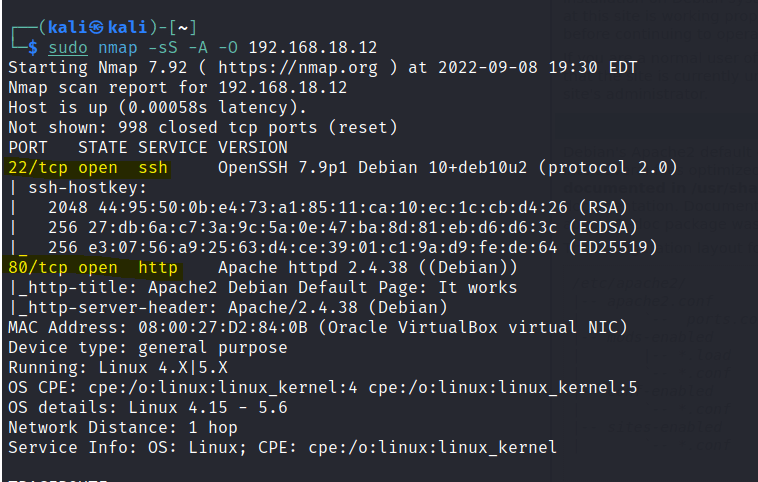Click the sudo command word
This screenshot has height=482, width=758.
click(68, 48)
